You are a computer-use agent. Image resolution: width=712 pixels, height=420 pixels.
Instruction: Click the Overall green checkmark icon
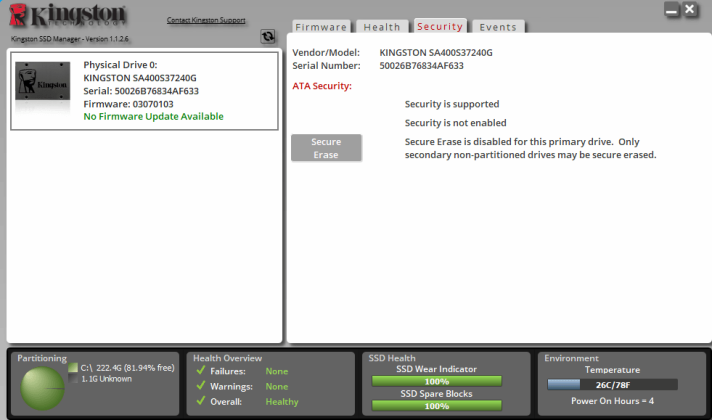coord(201,401)
